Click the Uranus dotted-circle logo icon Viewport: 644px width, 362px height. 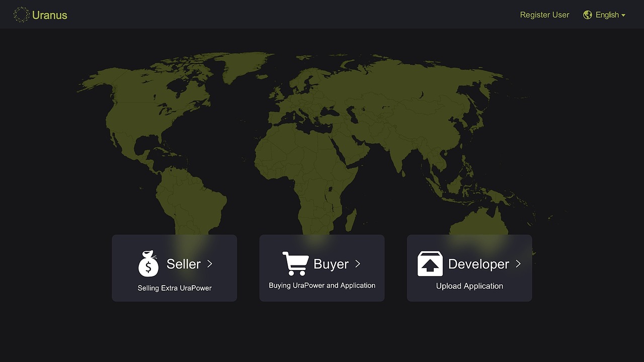[x=21, y=15]
